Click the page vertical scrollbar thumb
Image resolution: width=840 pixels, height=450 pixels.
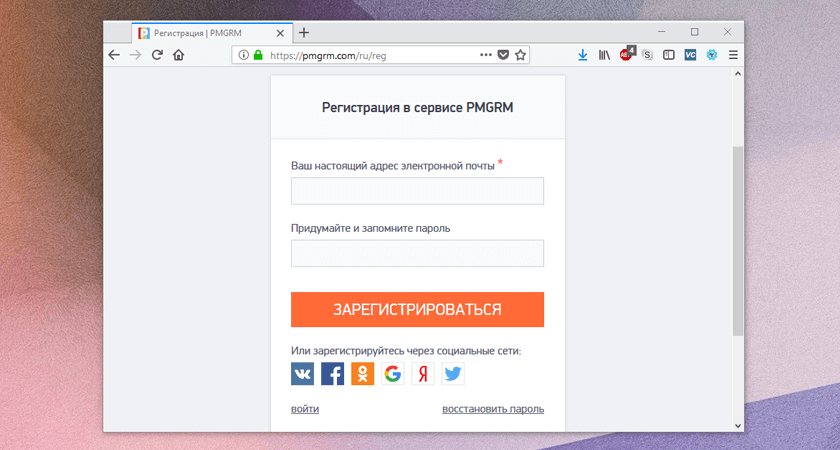738,241
